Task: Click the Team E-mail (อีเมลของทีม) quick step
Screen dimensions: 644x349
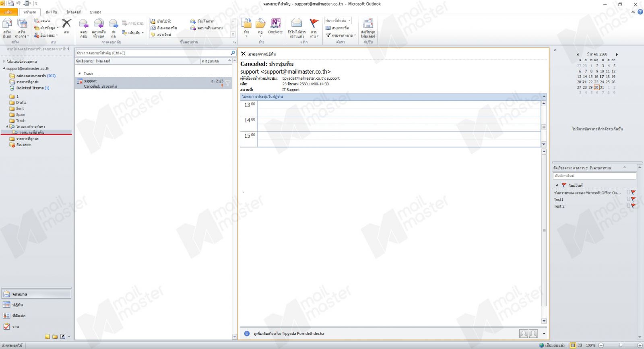Action: (x=164, y=28)
